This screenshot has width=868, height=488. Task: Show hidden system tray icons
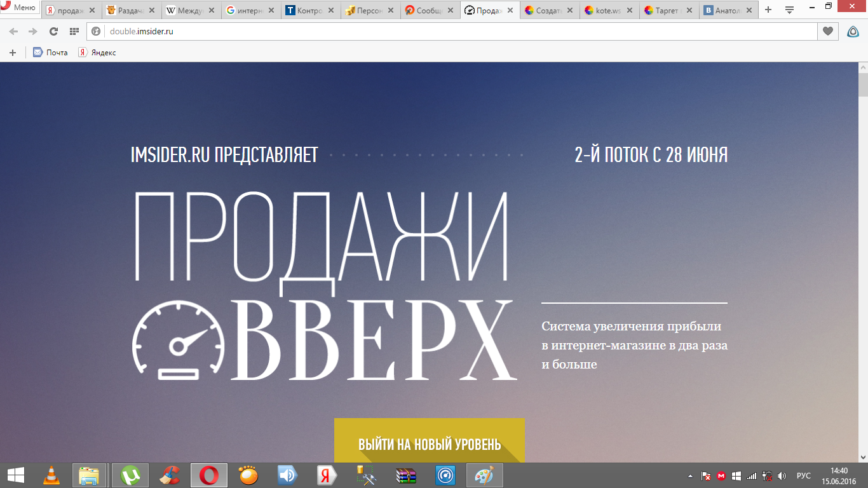(691, 476)
